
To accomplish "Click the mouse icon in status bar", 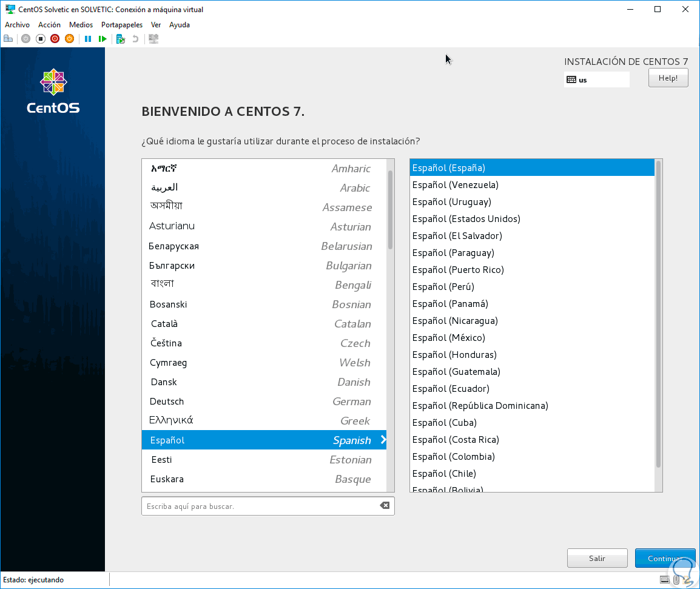I will (676, 580).
